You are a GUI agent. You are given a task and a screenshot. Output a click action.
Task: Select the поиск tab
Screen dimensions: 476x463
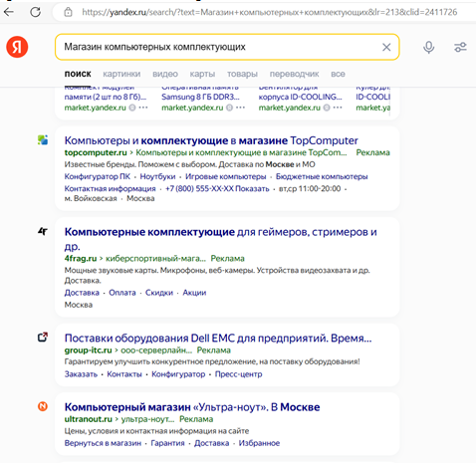[x=78, y=74]
